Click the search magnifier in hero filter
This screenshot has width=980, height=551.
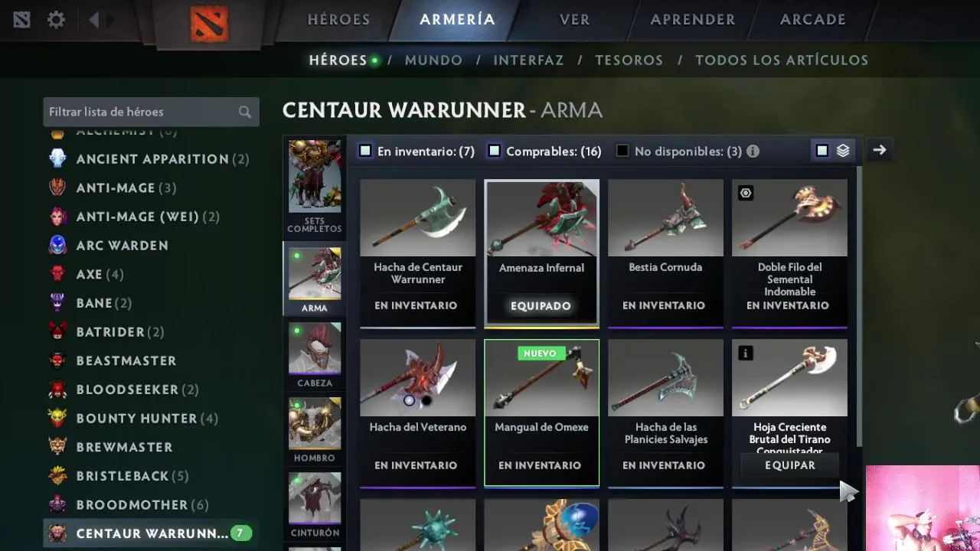pos(244,112)
